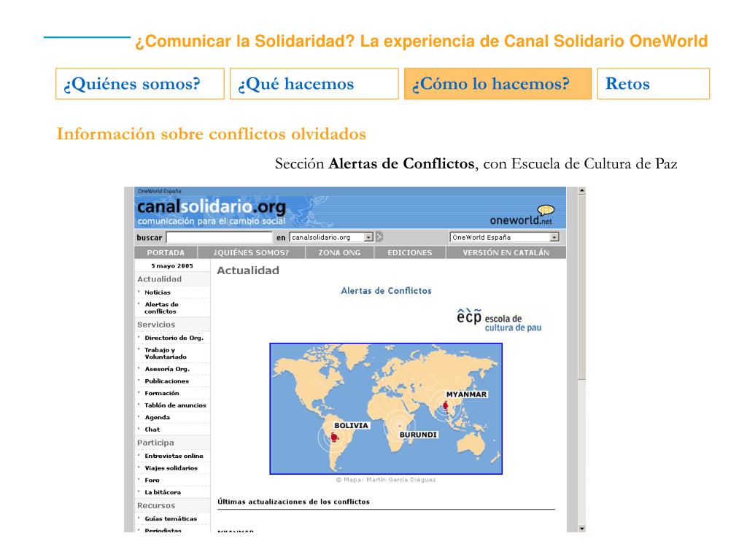747x560 pixels.
Task: Open Trabajo y Voluntariado link
Action: [166, 354]
